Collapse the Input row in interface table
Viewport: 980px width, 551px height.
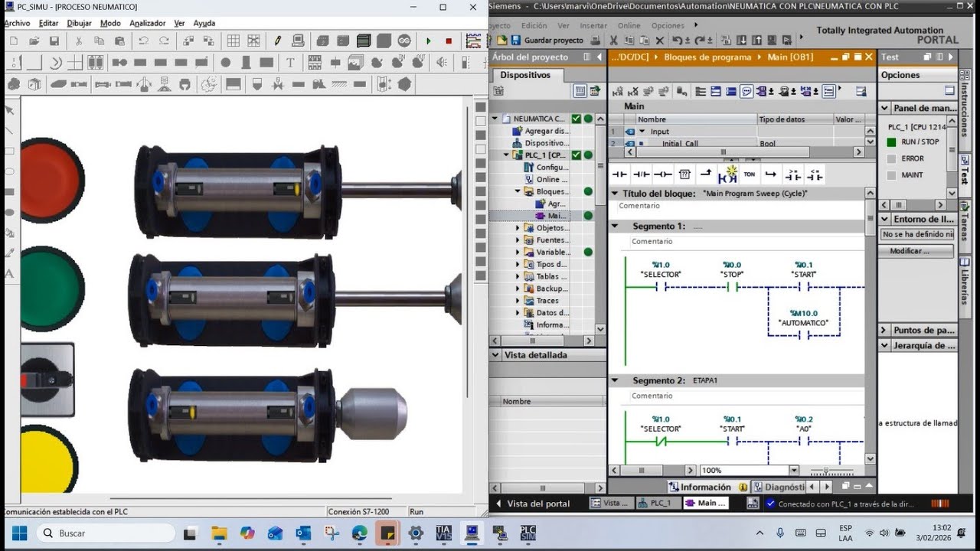pos(642,132)
